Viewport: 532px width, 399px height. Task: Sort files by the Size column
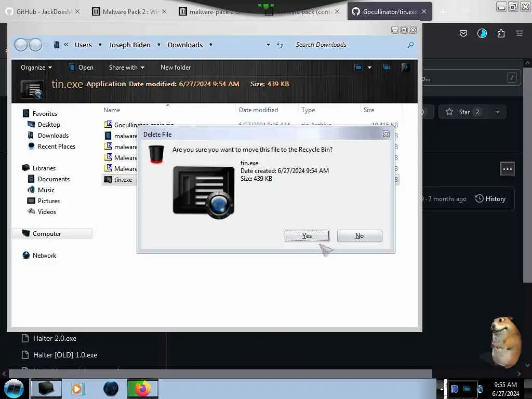click(x=369, y=110)
